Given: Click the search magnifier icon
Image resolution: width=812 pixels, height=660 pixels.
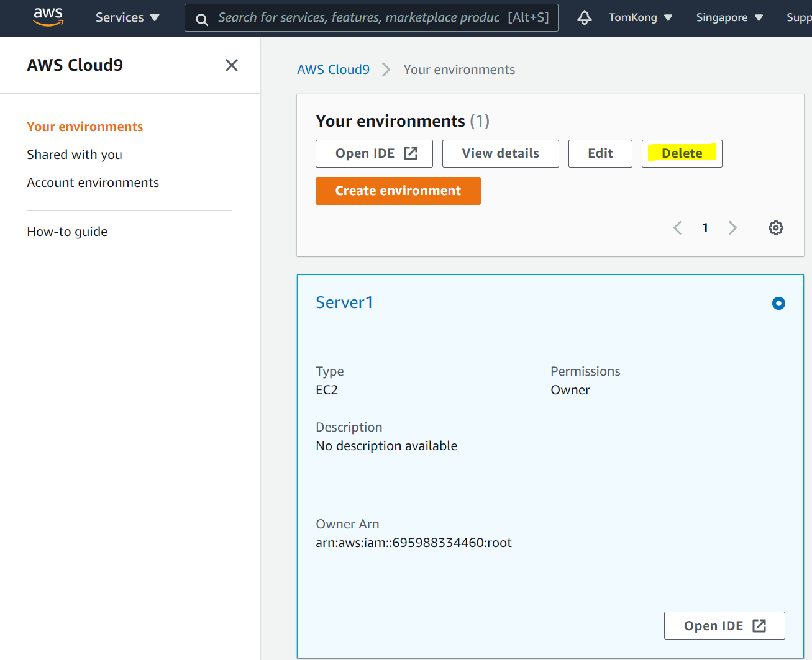Looking at the screenshot, I should pos(202,19).
